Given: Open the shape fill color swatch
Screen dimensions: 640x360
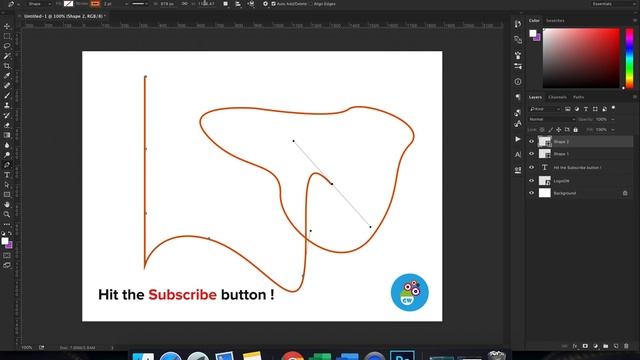Looking at the screenshot, I should (68, 4).
